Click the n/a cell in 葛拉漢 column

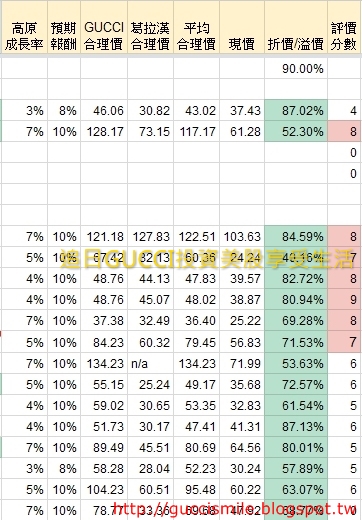point(150,363)
